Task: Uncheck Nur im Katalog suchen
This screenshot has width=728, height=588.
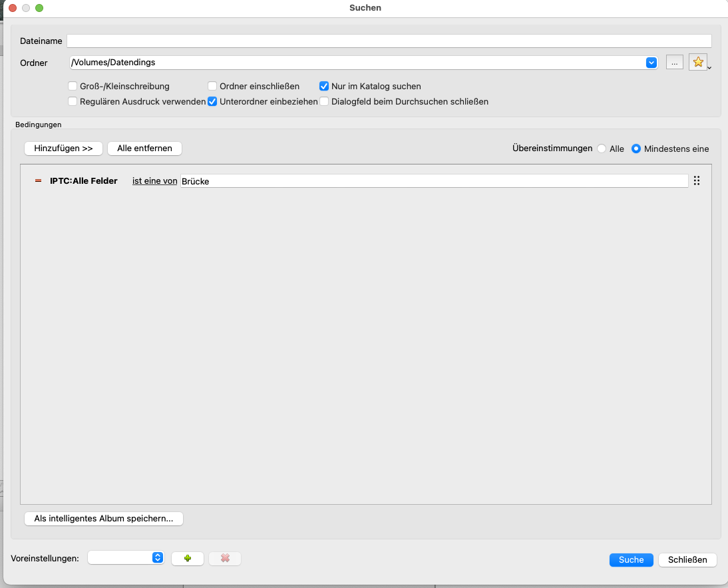Action: (324, 86)
